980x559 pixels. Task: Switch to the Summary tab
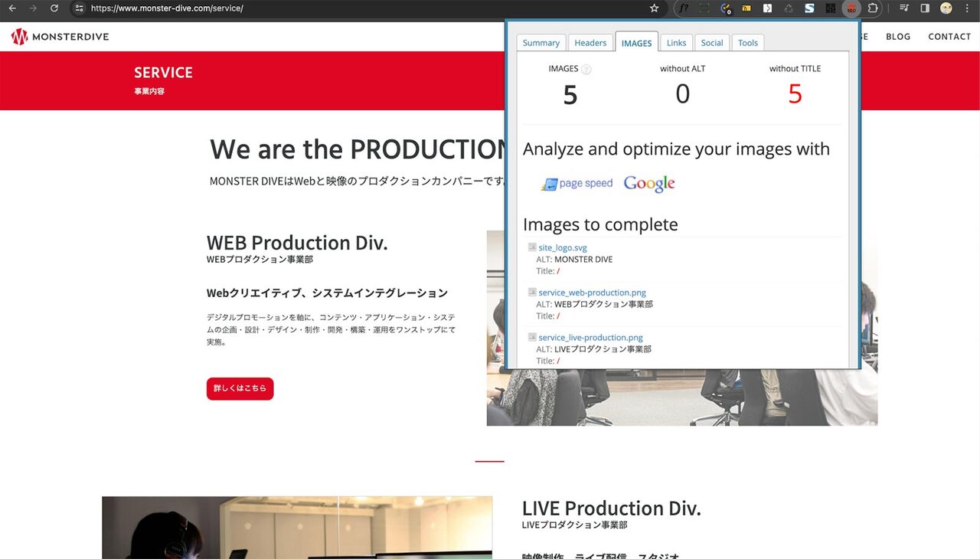[541, 43]
